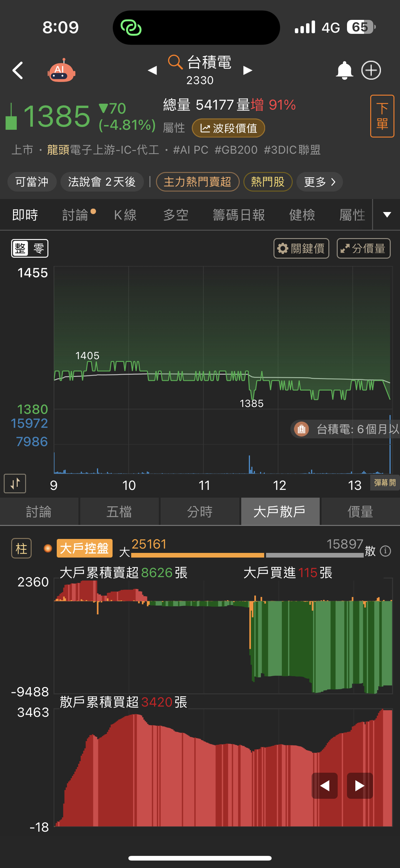Expand the tab list dropdown arrow

click(387, 215)
